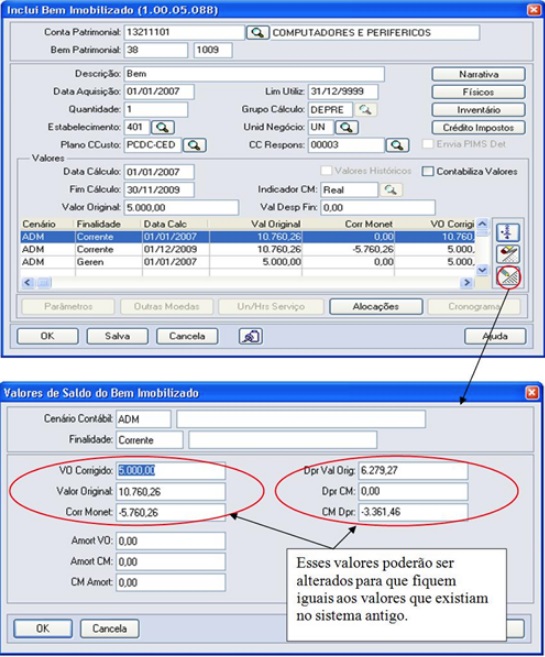545x657 pixels.
Task: Open the Narrativa button
Action: point(478,74)
